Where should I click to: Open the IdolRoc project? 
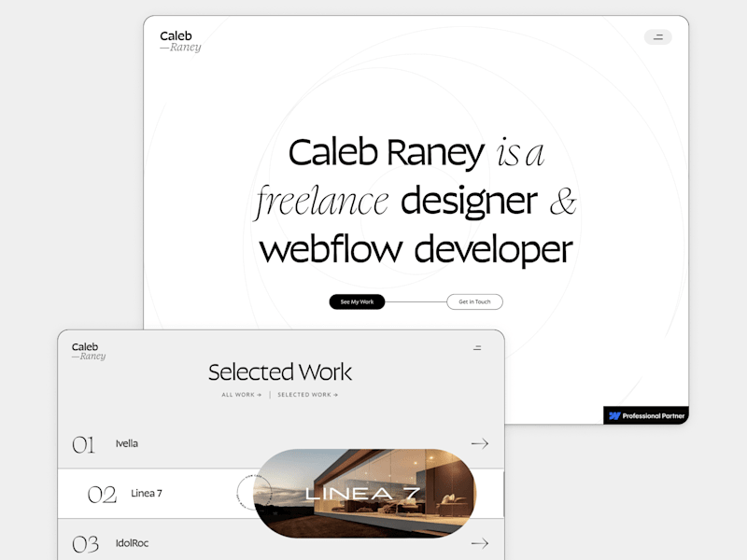[x=132, y=543]
